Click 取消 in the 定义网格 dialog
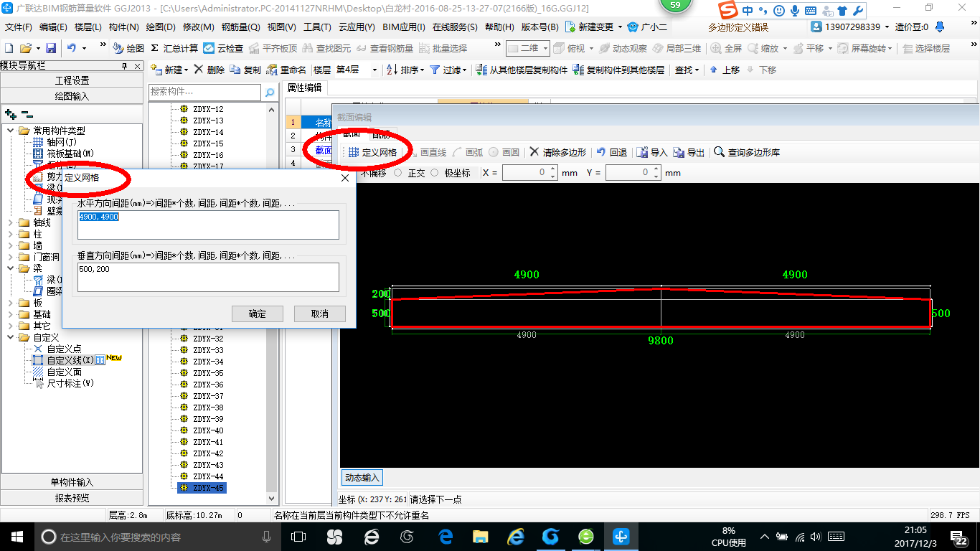This screenshot has width=980, height=551. point(320,314)
